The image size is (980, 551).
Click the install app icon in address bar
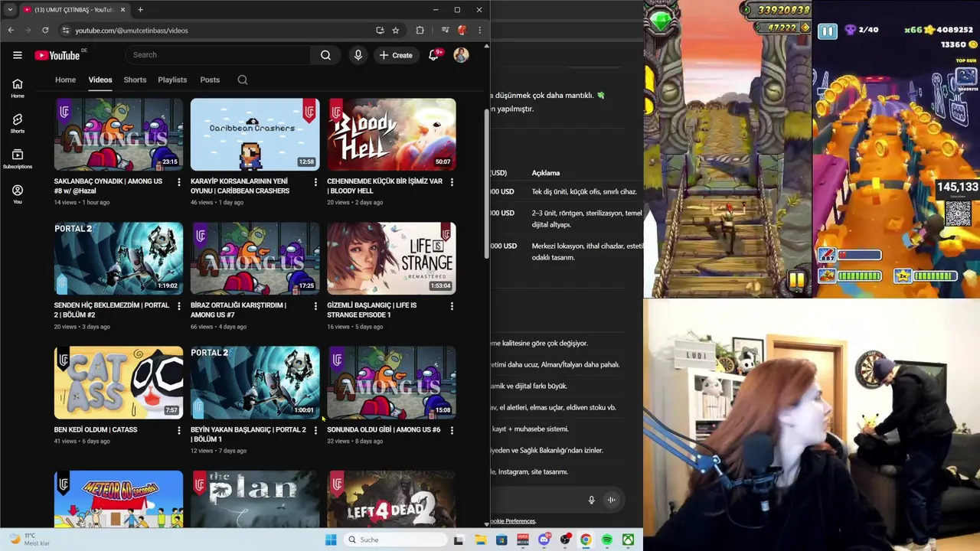point(380,31)
